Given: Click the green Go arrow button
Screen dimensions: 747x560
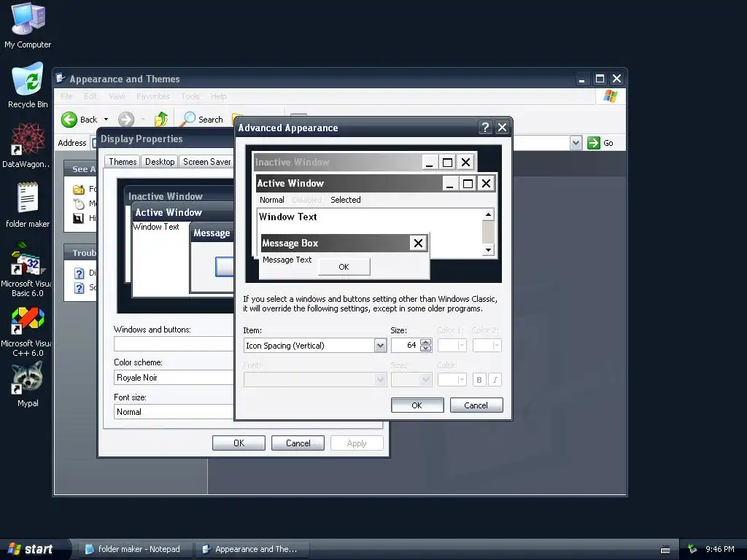Looking at the screenshot, I should [594, 143].
